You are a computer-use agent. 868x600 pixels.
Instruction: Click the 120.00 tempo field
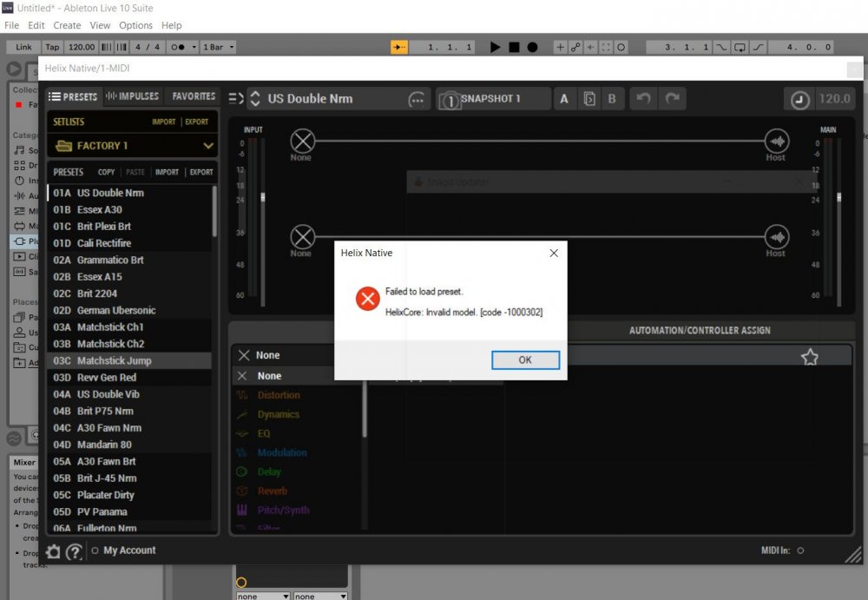tap(82, 47)
